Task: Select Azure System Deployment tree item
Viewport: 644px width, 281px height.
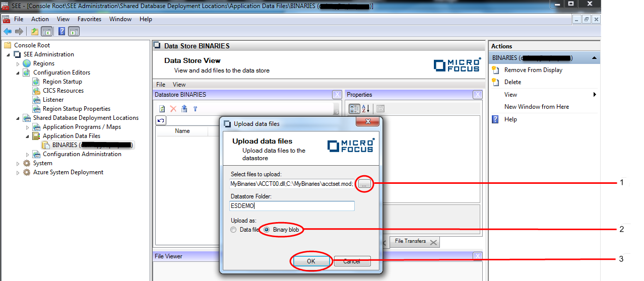Action: [68, 172]
